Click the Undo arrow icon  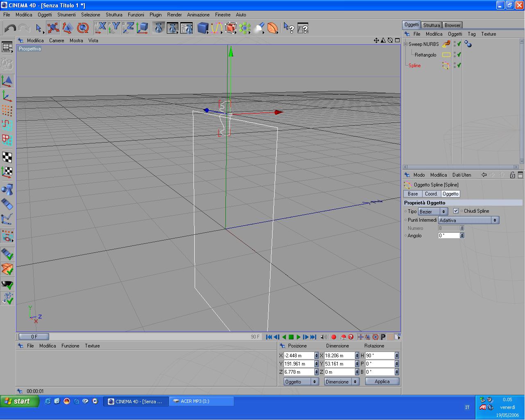[x=10, y=28]
